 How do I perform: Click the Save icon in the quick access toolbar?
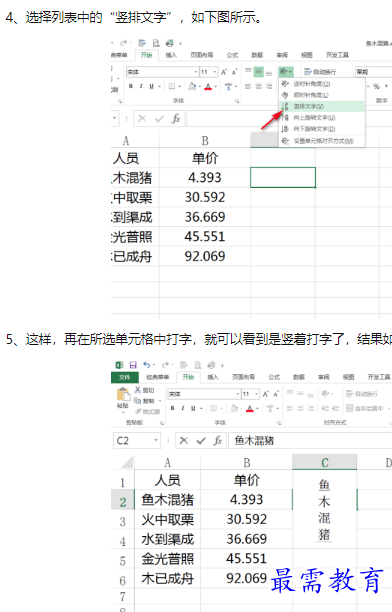coord(133,365)
